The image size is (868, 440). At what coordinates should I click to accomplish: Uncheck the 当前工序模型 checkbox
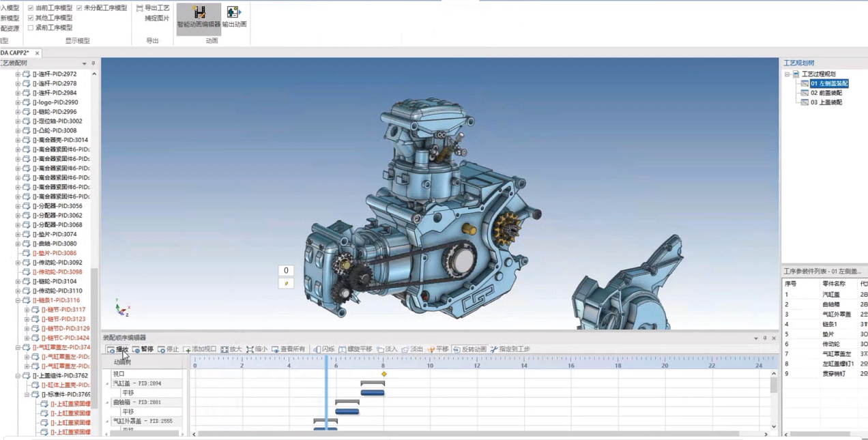31,8
